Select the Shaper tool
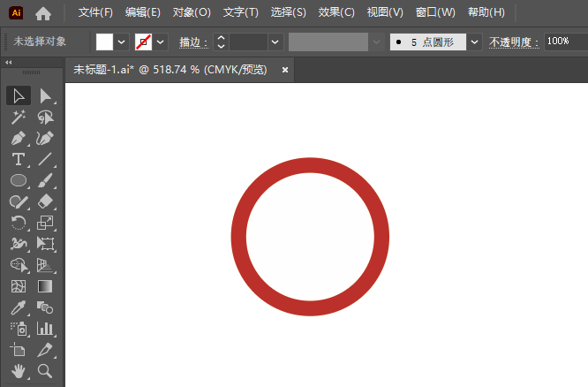The height and width of the screenshot is (387, 588). coord(19,202)
